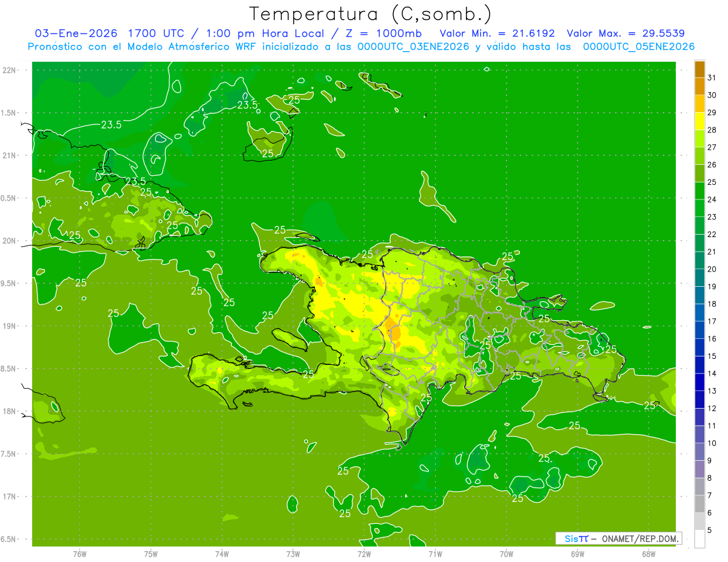The image size is (728, 562).
Task: Select init time '0000UTC_03ENE2026'
Action: (413, 47)
